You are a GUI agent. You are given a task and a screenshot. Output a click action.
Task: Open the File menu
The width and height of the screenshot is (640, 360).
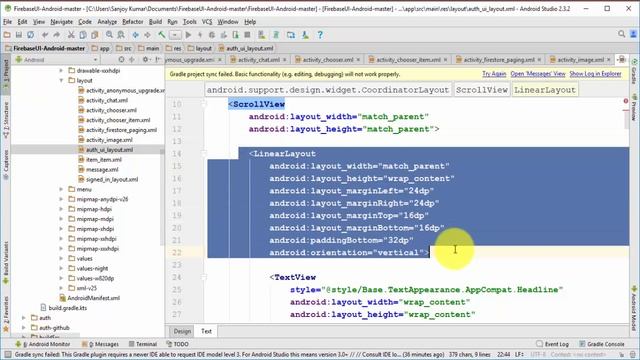(x=7, y=22)
